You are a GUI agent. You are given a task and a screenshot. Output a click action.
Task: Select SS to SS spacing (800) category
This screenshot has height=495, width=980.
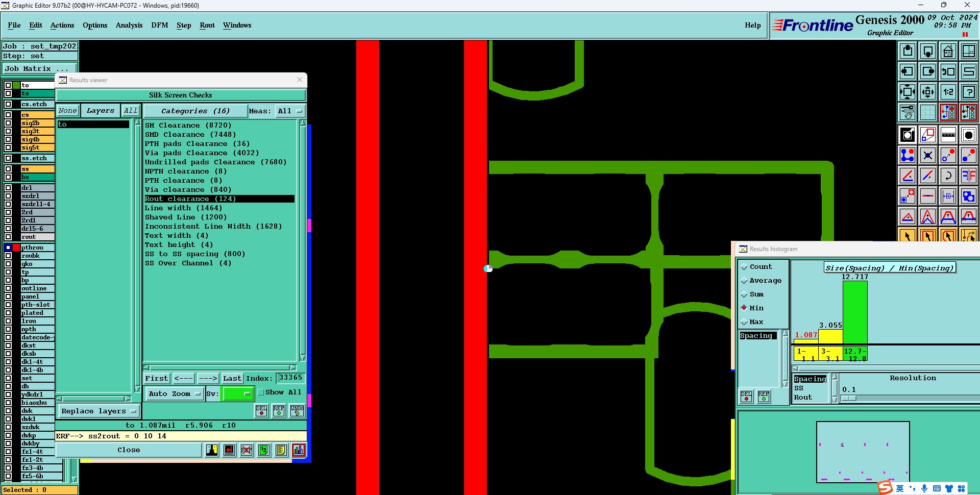click(x=195, y=254)
